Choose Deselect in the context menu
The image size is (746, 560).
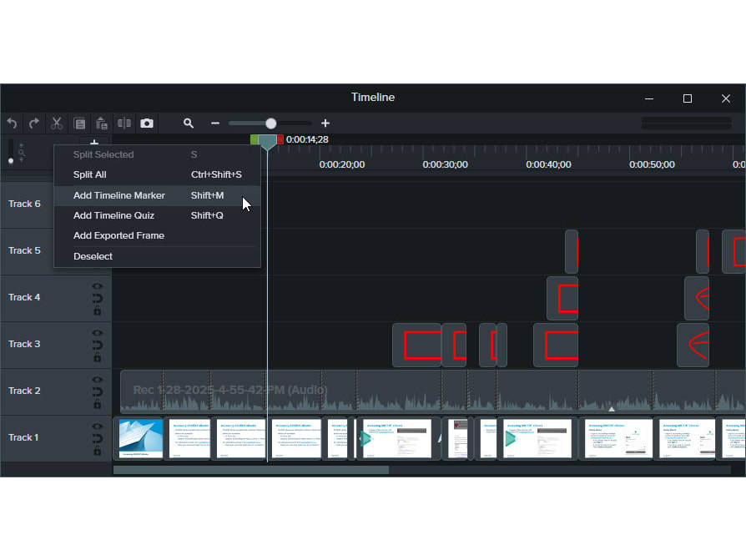[157, 256]
